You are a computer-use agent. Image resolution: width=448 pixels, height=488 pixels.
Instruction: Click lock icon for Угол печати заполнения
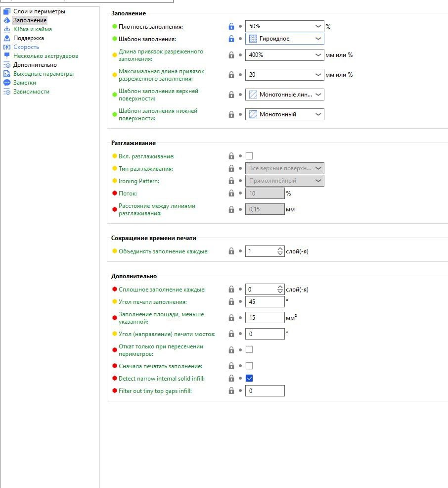[x=231, y=302]
